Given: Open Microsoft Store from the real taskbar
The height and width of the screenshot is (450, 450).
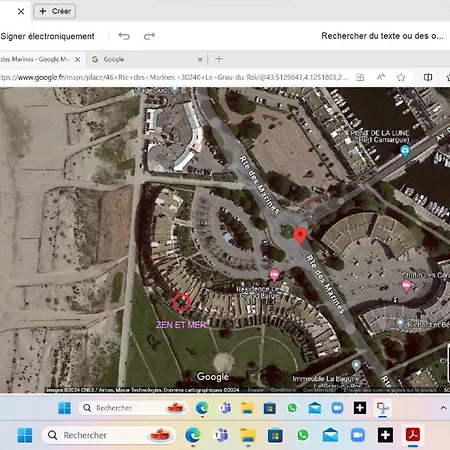Looking at the screenshot, I should (x=275, y=435).
